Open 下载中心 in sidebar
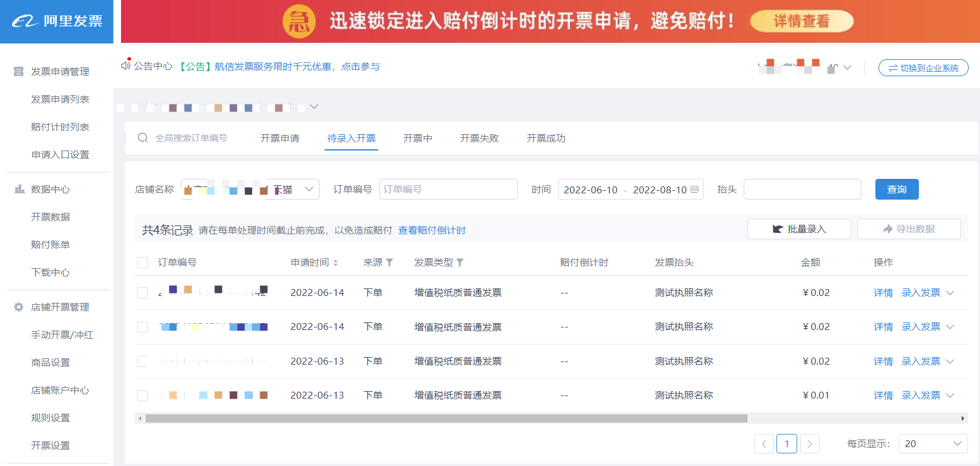Screen dimensions: 980x466 point(50,273)
